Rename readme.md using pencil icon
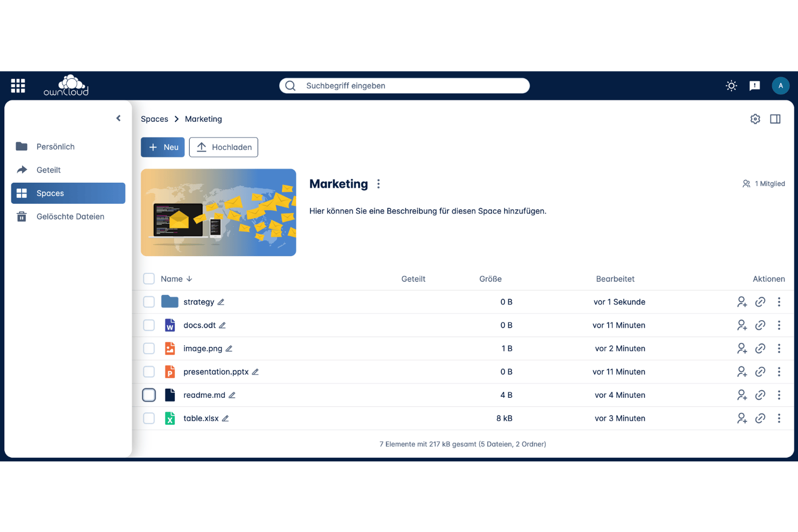Viewport: 798px width, 532px height. pyautogui.click(x=232, y=395)
